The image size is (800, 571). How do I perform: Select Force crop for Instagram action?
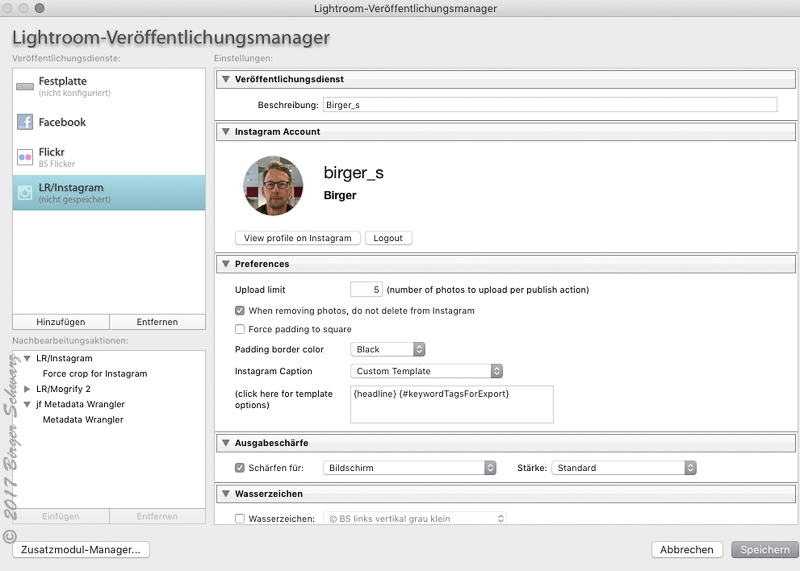(x=94, y=373)
